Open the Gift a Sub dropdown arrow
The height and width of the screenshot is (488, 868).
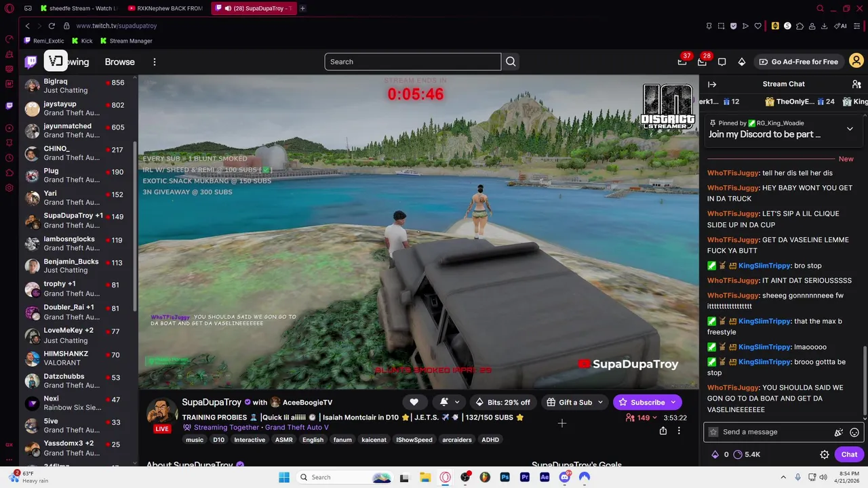600,402
